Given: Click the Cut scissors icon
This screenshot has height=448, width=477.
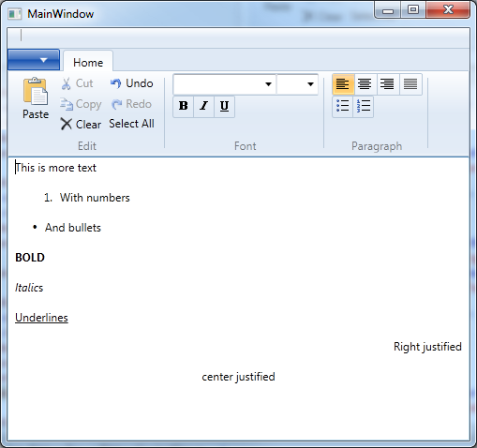Looking at the screenshot, I should pyautogui.click(x=66, y=83).
